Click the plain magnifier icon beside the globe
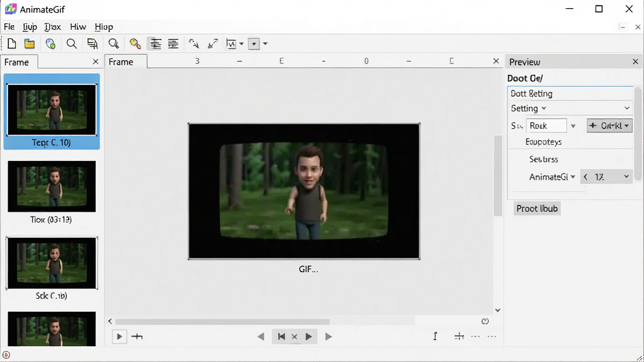The image size is (644, 362). point(72,43)
